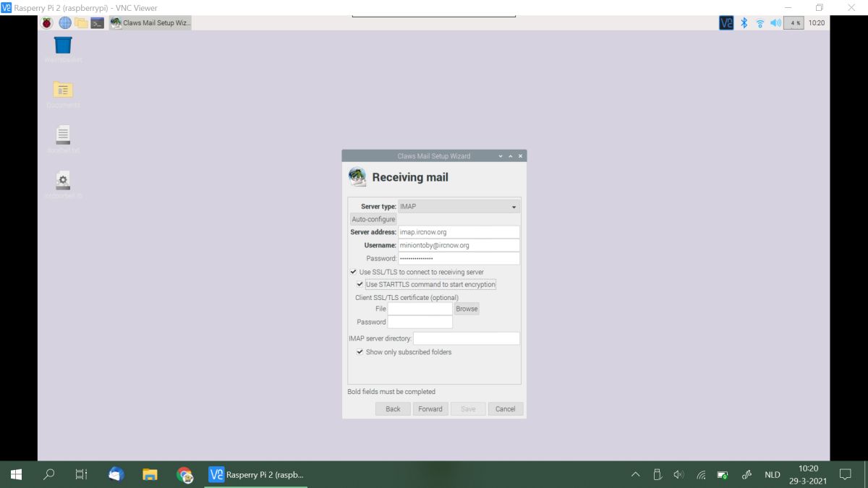Focus the Server address field

(459, 232)
